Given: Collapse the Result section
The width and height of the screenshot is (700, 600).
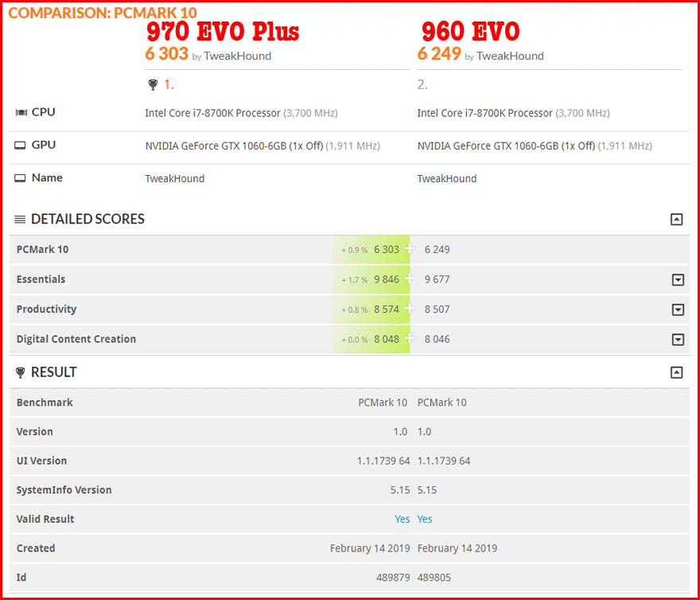Looking at the screenshot, I should (x=677, y=372).
